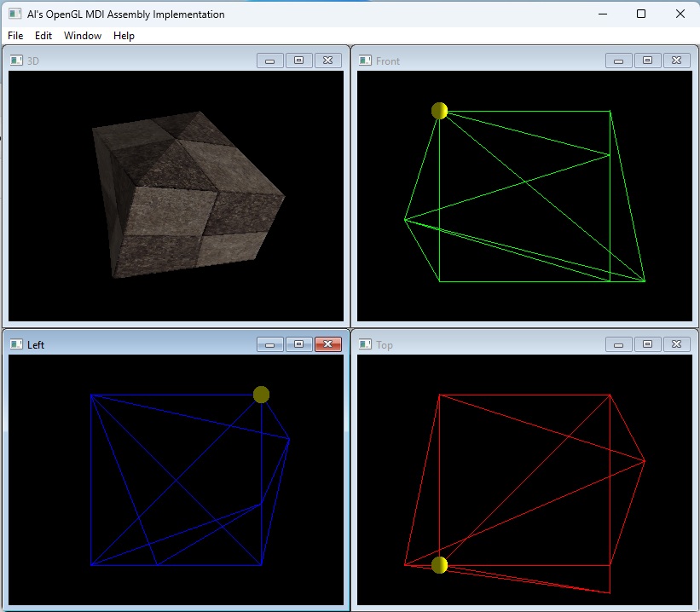Close the Top child window
This screenshot has width=700, height=612.
click(x=676, y=344)
